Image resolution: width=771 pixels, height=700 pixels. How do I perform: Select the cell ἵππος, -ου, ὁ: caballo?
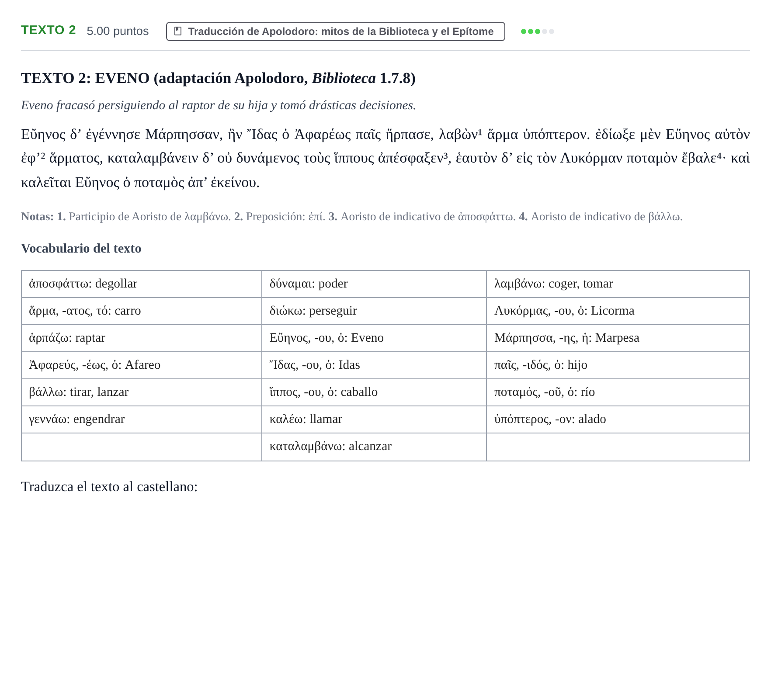(x=374, y=392)
